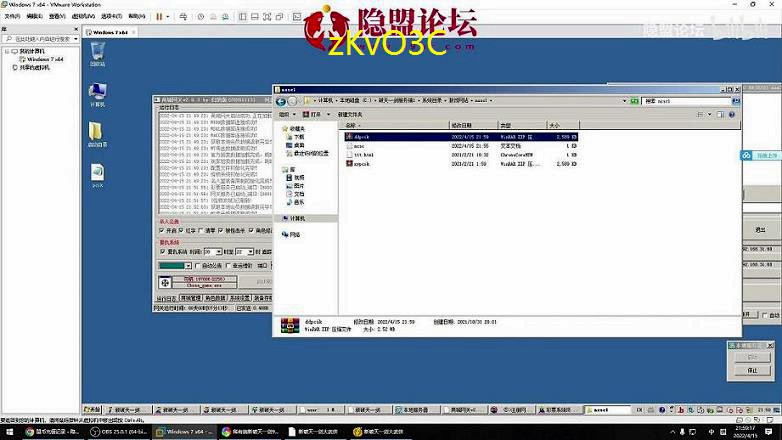This screenshot has width=782, height=440.
Task: Open the console view icon
Action: click(297, 16)
